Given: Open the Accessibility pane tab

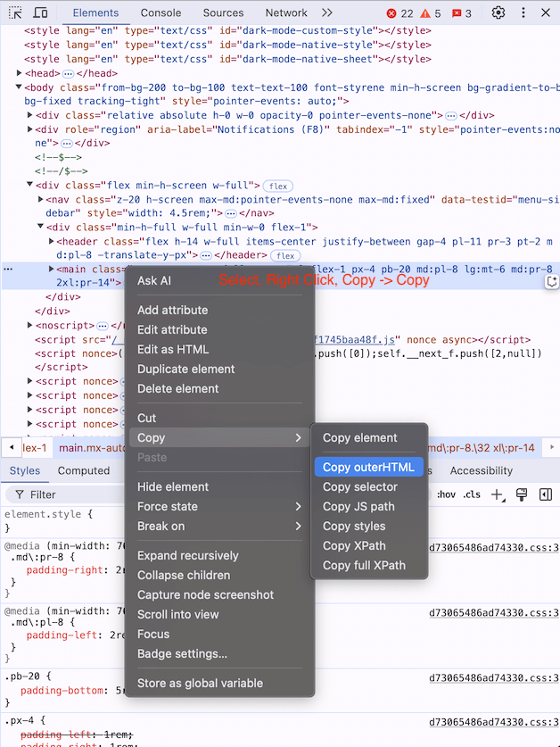Looking at the screenshot, I should (x=481, y=470).
